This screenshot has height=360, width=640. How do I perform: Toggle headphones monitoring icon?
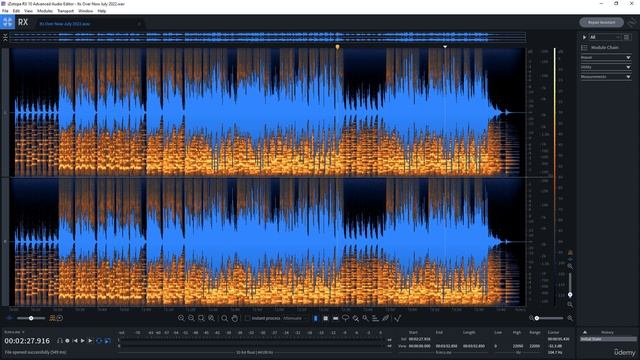(60, 340)
